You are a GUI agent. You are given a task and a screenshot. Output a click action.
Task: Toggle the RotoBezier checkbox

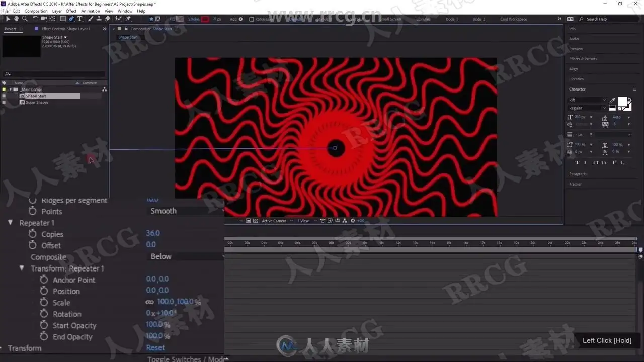[x=251, y=19]
